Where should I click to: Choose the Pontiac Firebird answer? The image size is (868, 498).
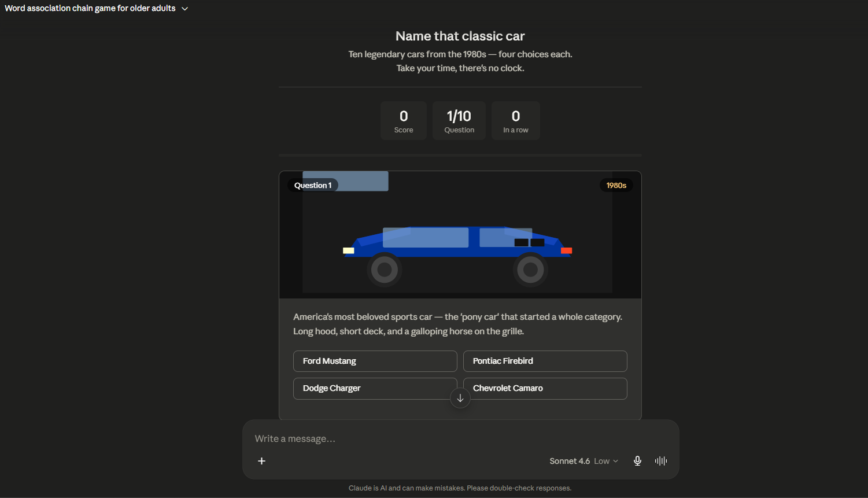click(545, 361)
